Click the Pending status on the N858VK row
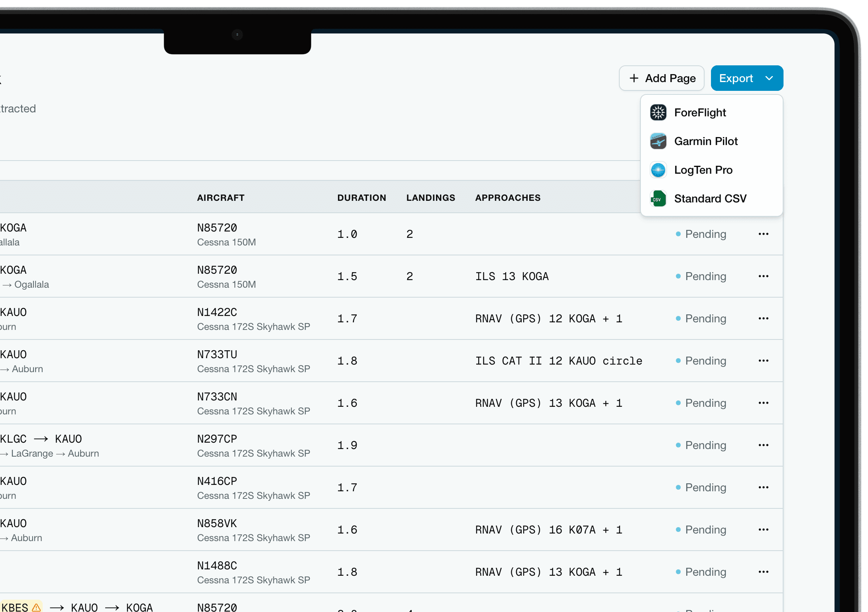The width and height of the screenshot is (868, 612). [705, 530]
